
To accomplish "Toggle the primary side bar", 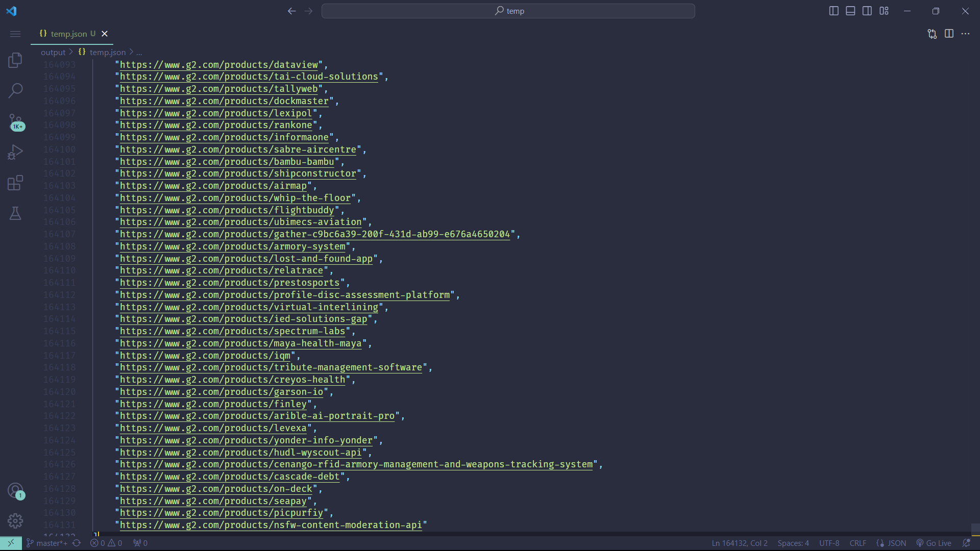I will click(x=834, y=10).
